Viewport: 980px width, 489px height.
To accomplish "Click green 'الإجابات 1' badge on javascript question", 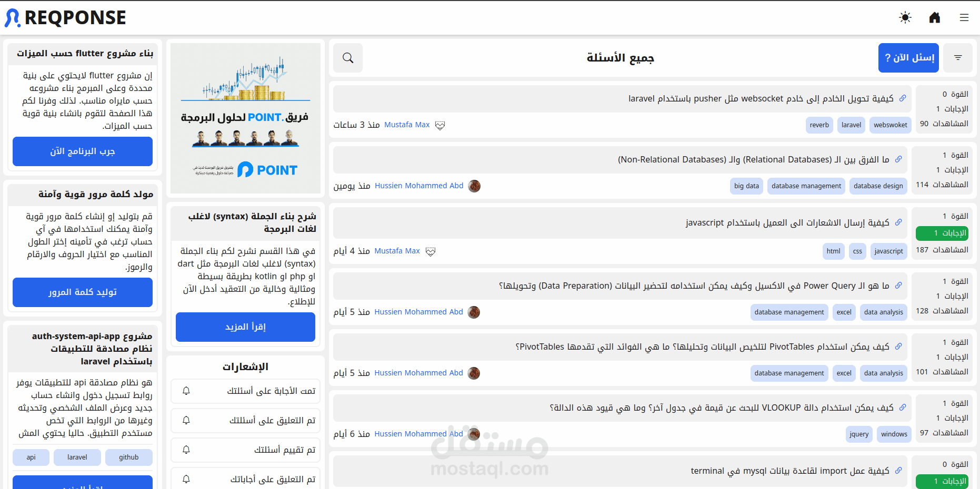I will 942,233.
